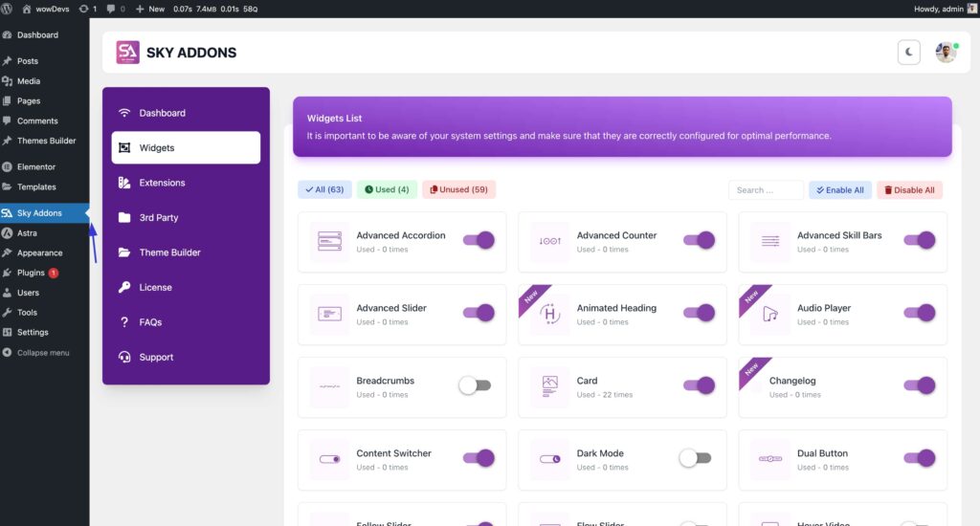Open Extensions in purple panel

[186, 183]
